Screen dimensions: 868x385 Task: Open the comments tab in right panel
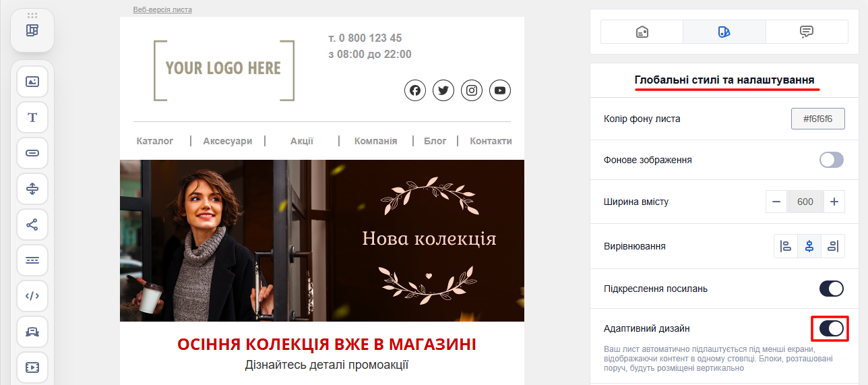pos(807,32)
